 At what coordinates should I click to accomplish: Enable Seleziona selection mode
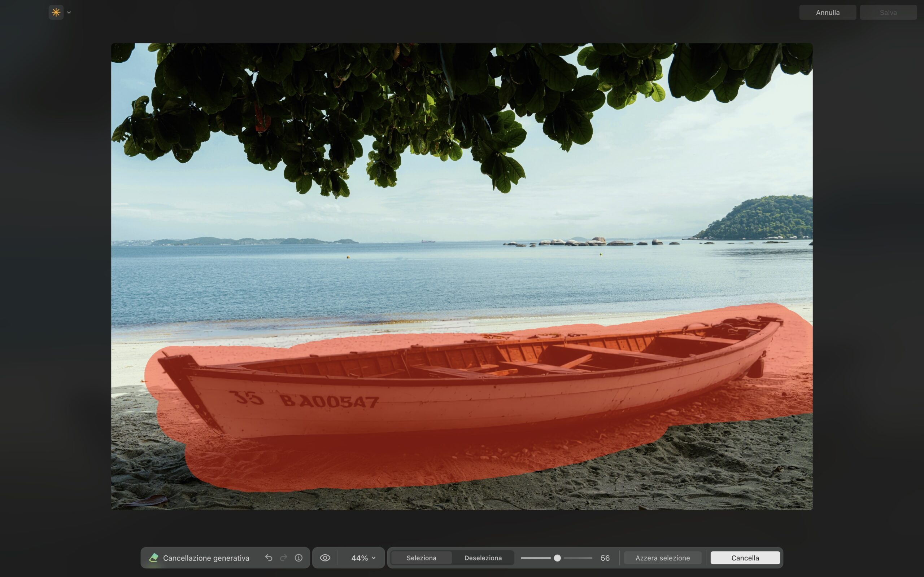click(421, 558)
